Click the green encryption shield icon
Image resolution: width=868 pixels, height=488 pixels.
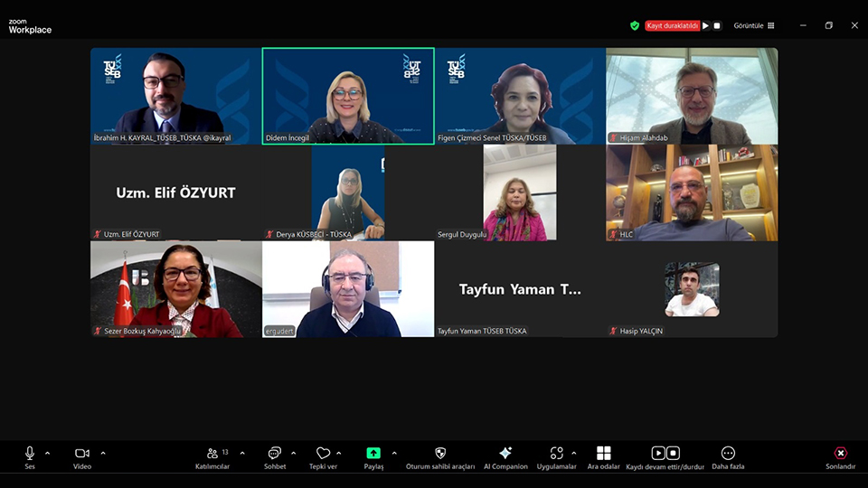(x=635, y=25)
